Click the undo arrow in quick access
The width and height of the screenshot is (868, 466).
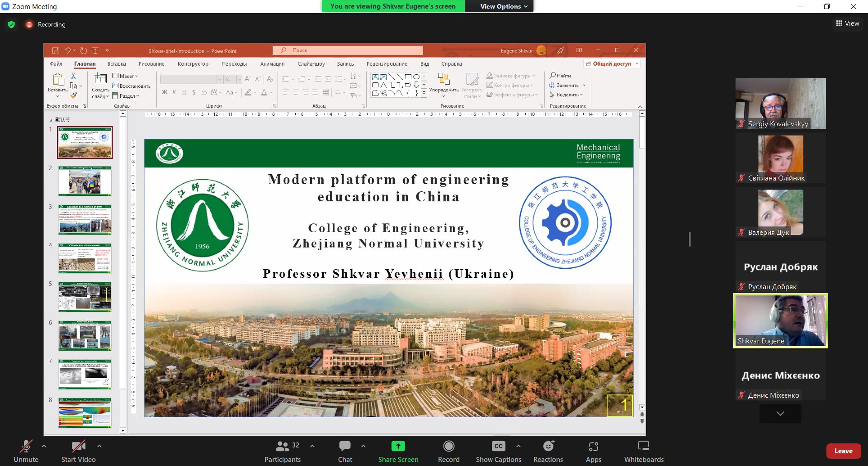67,51
